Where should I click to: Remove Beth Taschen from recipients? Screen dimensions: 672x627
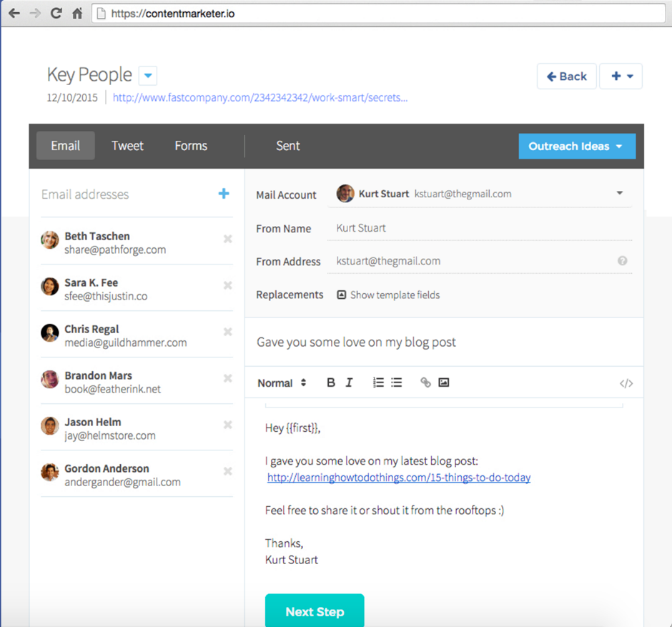coord(227,239)
